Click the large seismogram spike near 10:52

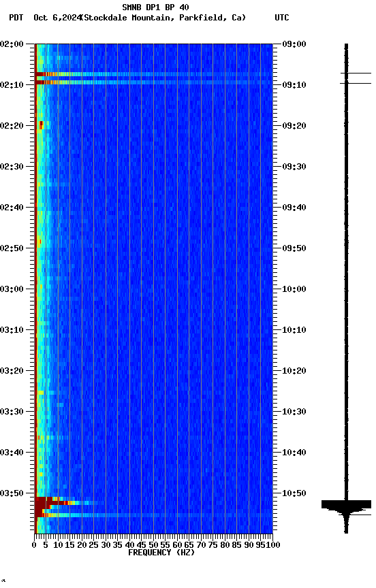tap(346, 504)
